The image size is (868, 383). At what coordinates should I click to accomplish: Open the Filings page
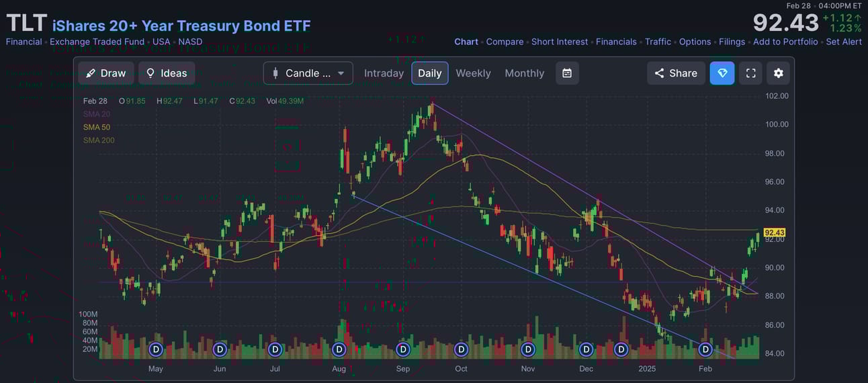pos(732,42)
